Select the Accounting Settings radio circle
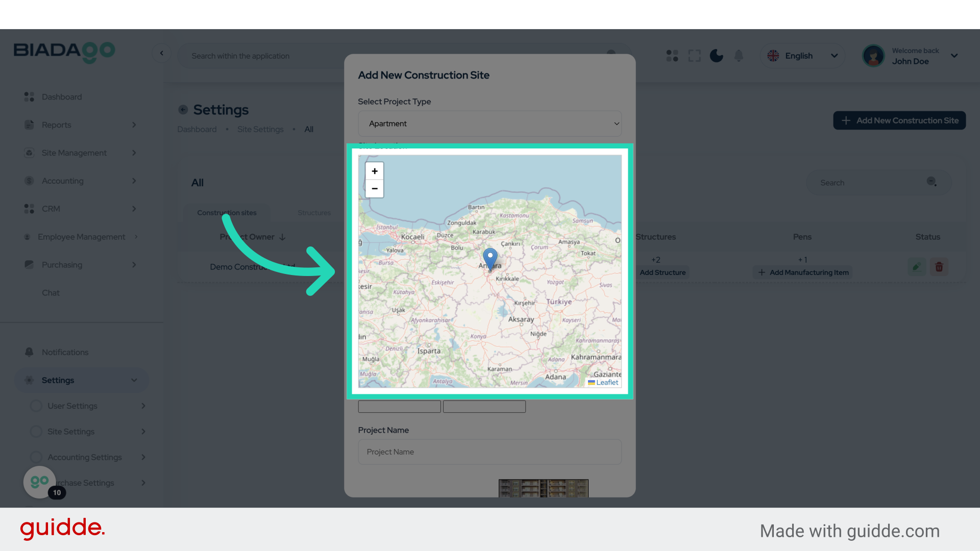The width and height of the screenshot is (980, 551). click(36, 457)
